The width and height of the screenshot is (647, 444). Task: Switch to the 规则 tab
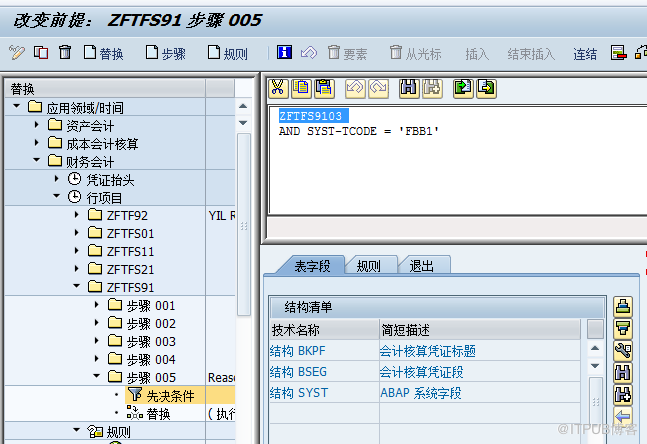pos(369,265)
